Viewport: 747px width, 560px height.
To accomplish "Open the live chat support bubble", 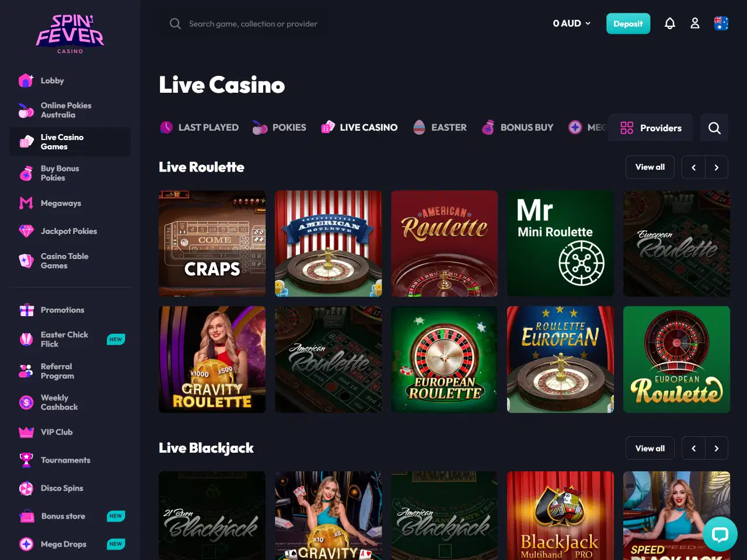I will click(720, 534).
